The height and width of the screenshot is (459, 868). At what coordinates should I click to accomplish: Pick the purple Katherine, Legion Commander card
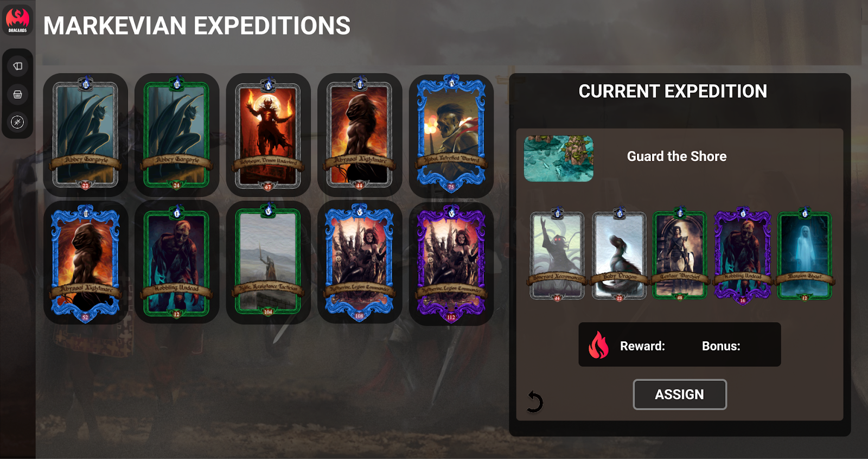451,263
